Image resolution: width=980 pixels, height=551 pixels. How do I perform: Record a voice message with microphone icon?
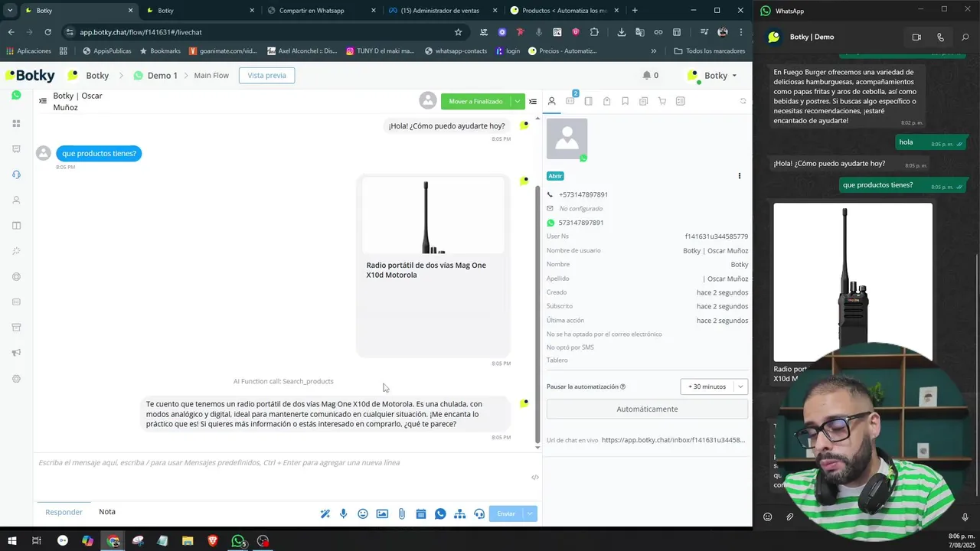(x=344, y=514)
